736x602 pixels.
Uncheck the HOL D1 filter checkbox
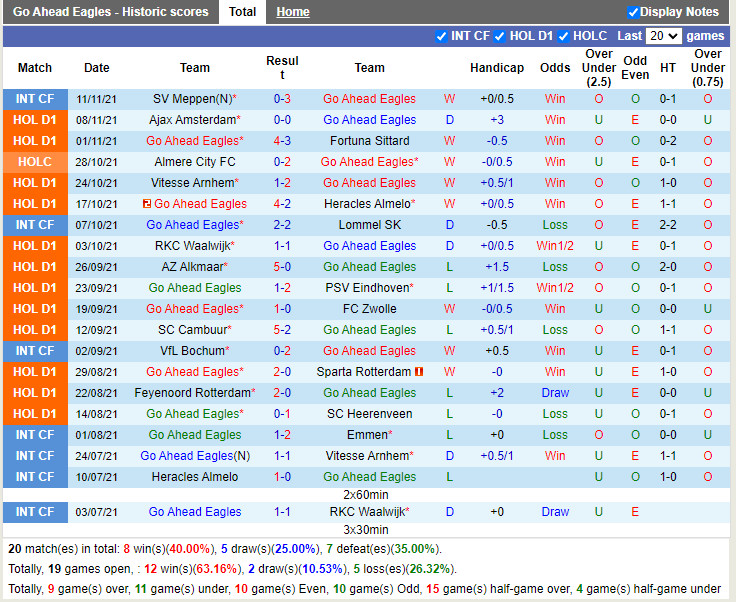pos(500,36)
